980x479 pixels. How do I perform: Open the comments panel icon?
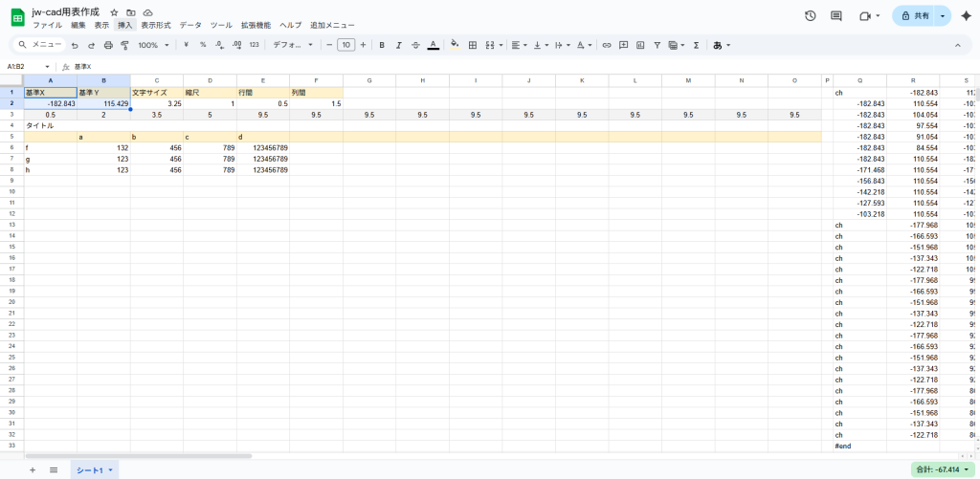836,16
